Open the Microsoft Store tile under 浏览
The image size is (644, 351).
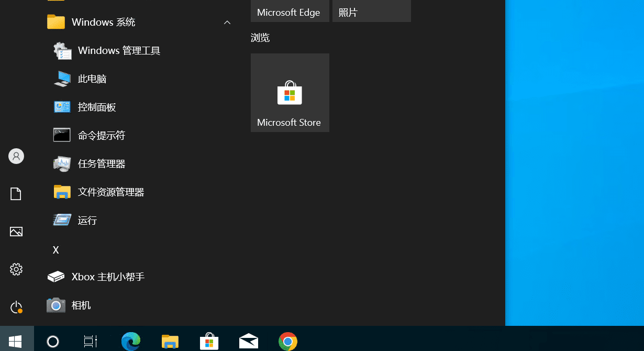coord(290,92)
